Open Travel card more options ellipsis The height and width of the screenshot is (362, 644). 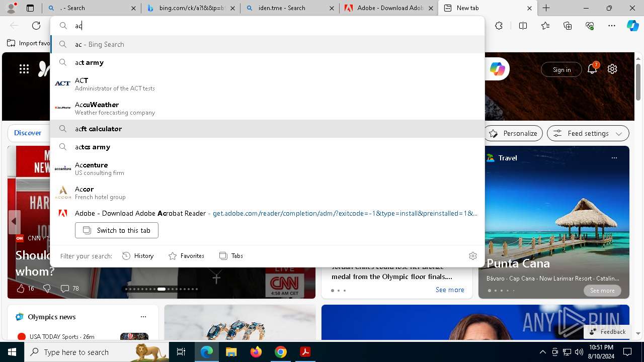point(614,158)
